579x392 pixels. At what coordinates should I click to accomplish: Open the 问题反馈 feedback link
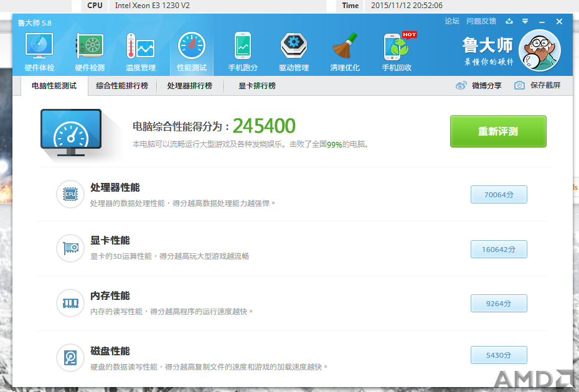[x=481, y=21]
